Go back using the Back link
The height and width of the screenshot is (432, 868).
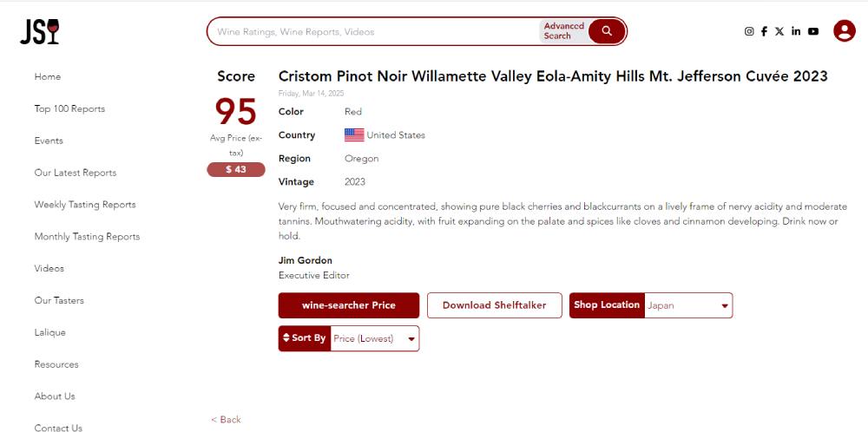(x=226, y=419)
